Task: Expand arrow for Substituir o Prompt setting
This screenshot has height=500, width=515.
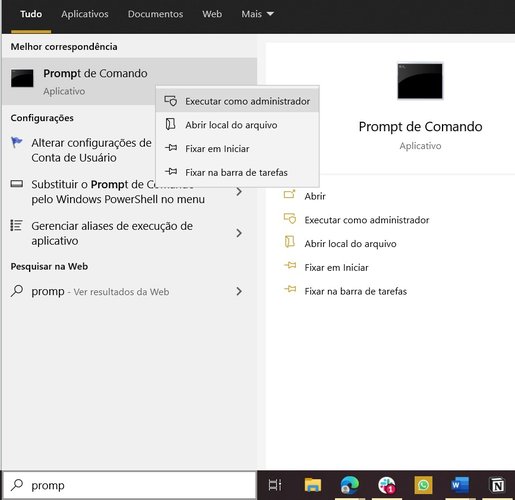Action: click(239, 192)
